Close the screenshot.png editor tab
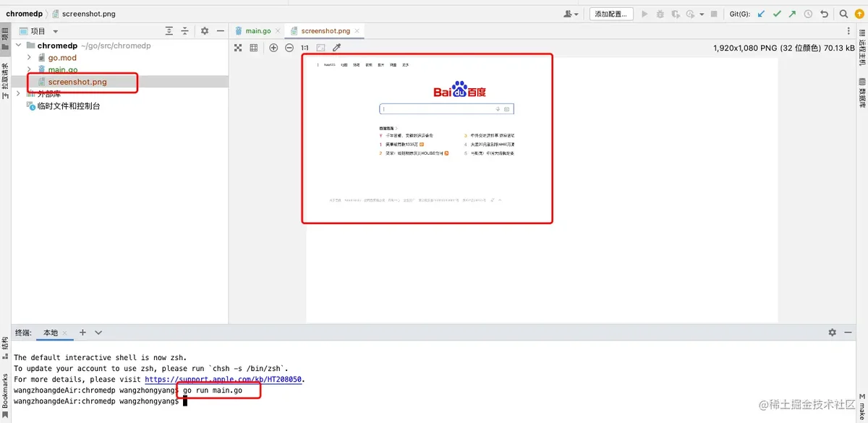 tap(357, 31)
